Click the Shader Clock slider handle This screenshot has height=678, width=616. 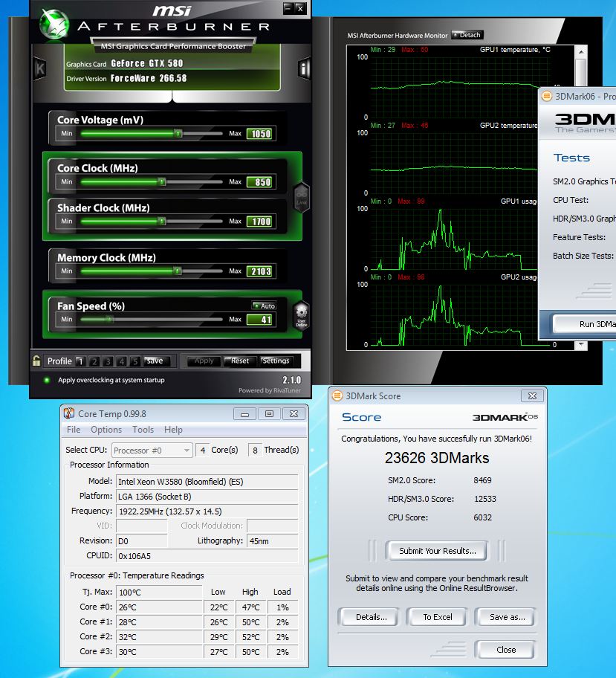(162, 222)
